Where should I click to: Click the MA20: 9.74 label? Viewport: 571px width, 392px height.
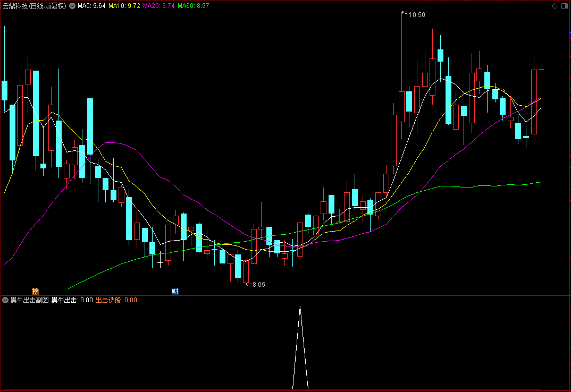click(159, 6)
